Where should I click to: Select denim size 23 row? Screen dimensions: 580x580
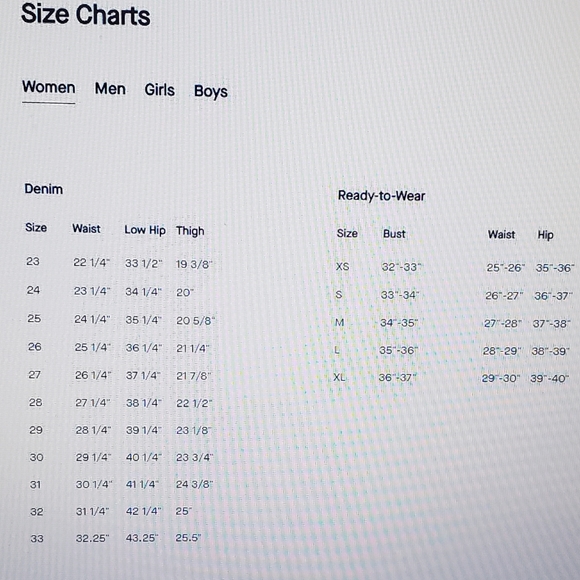click(x=119, y=263)
